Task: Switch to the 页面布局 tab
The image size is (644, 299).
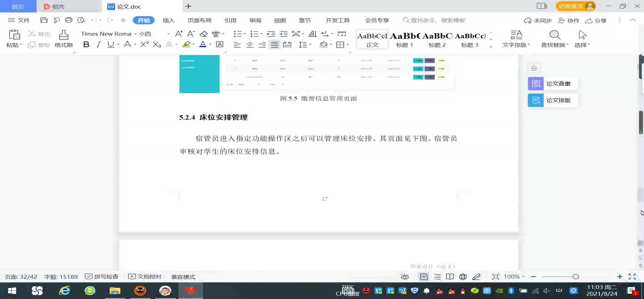Action: coord(199,20)
